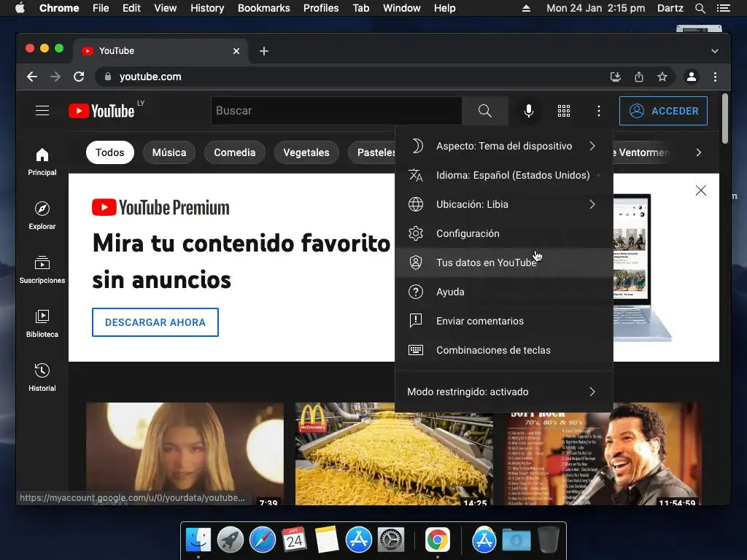The width and height of the screenshot is (747, 560).
Task: Click the search magnifier button
Action: (485, 111)
